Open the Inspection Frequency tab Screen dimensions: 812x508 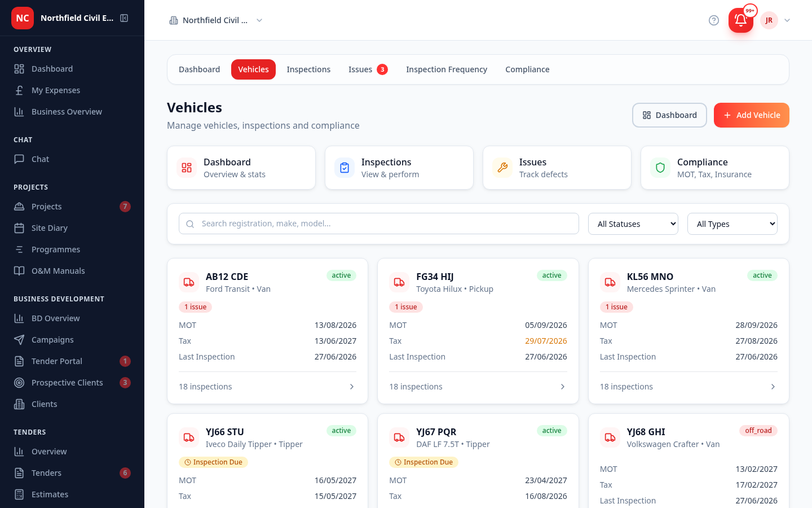point(447,69)
